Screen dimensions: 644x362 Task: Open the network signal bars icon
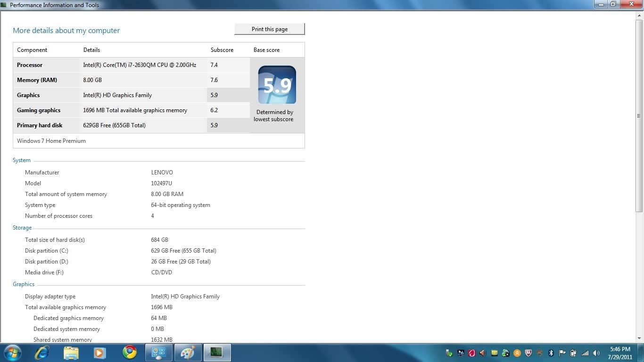(x=585, y=353)
